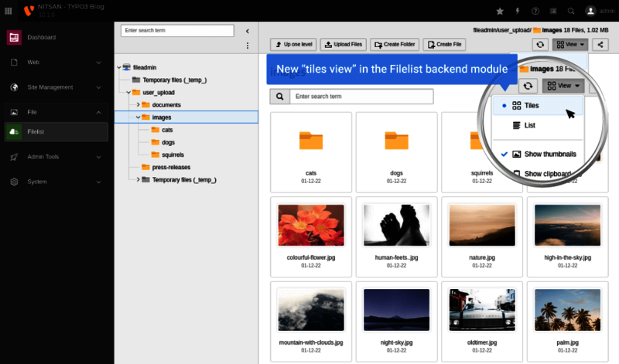Open the dogs folder tile
The width and height of the screenshot is (619, 364).
(396, 152)
